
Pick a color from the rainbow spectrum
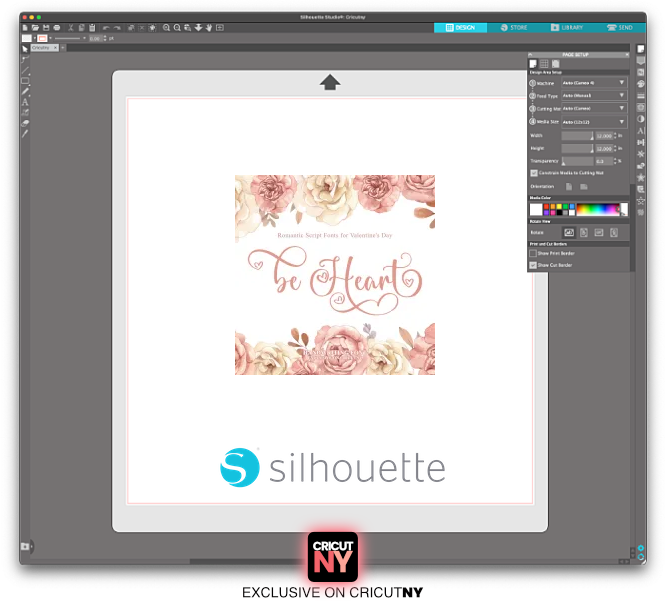(x=597, y=210)
